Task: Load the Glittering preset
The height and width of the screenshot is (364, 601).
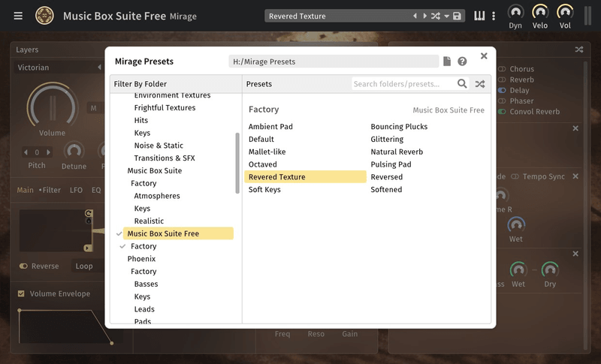Action: [387, 139]
